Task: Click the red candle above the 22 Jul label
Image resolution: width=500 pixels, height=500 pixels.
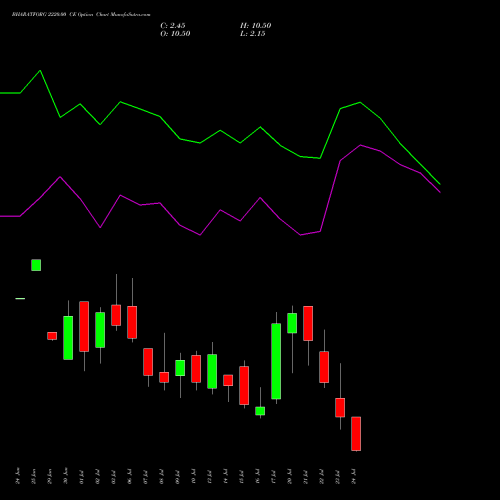Action: tap(324, 367)
